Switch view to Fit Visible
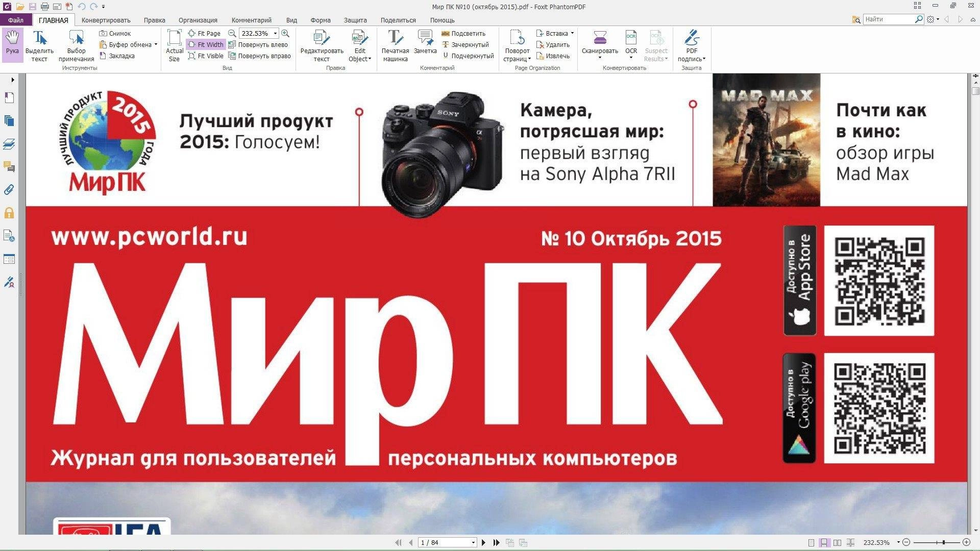 [x=206, y=56]
